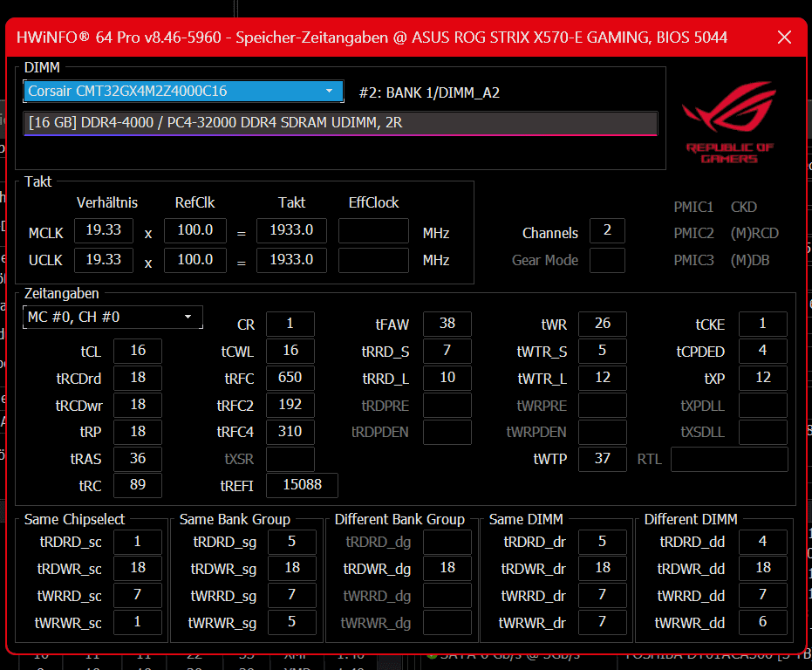Click the tRDWR_sg value 18
Image resolution: width=812 pixels, height=670 pixels.
(291, 569)
